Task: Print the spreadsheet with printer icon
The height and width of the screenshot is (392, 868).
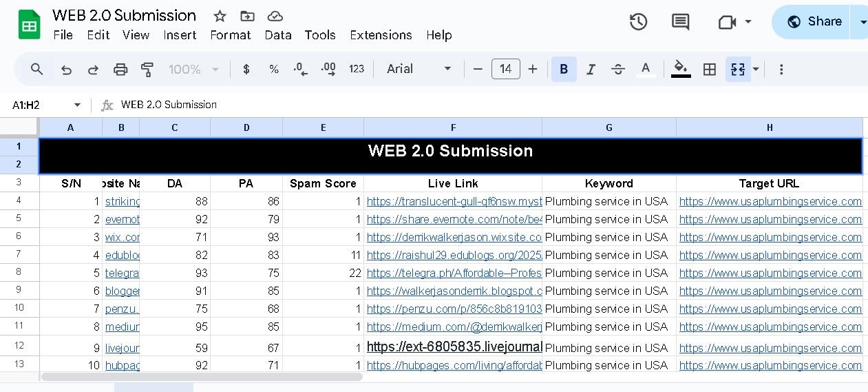Action: [120, 70]
